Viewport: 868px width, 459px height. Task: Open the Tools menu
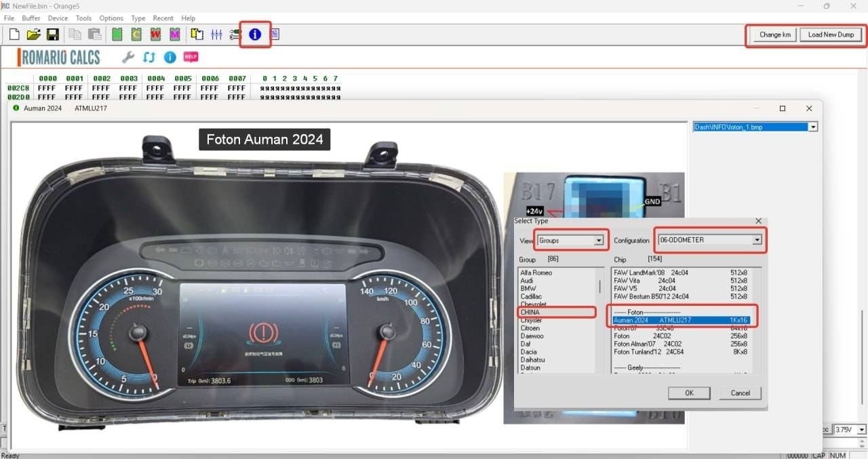tap(83, 18)
